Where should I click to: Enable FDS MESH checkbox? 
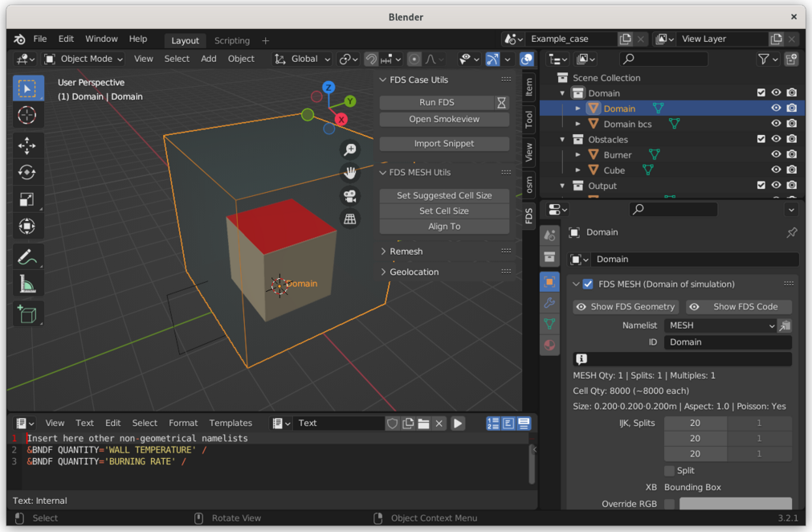(588, 284)
